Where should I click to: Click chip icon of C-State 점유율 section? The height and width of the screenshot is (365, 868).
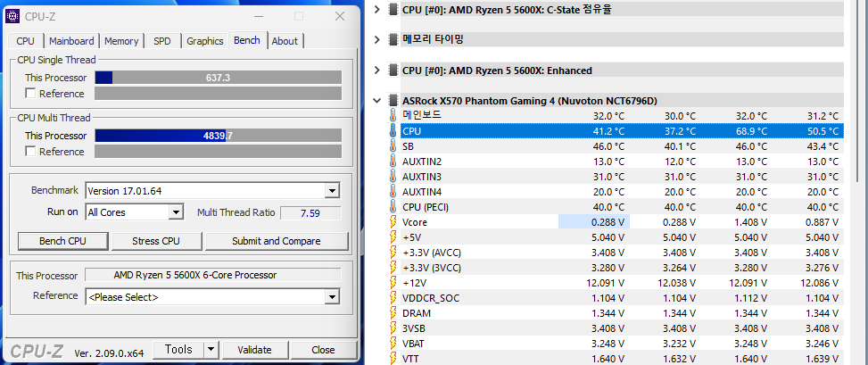click(x=393, y=9)
